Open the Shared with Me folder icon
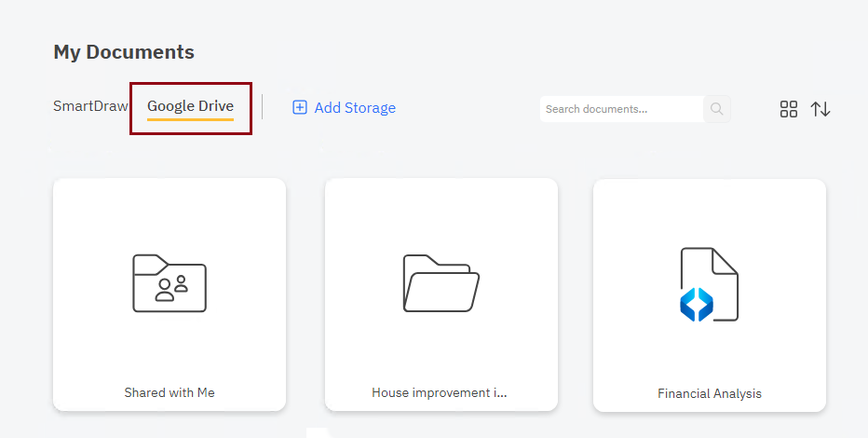This screenshot has width=868, height=438. pos(170,283)
